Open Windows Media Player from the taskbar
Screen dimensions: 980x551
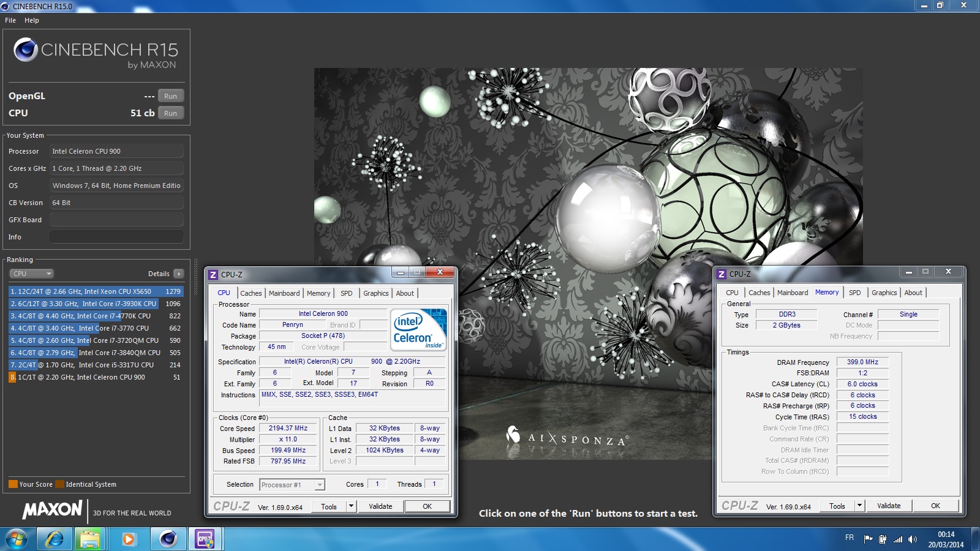(x=128, y=539)
